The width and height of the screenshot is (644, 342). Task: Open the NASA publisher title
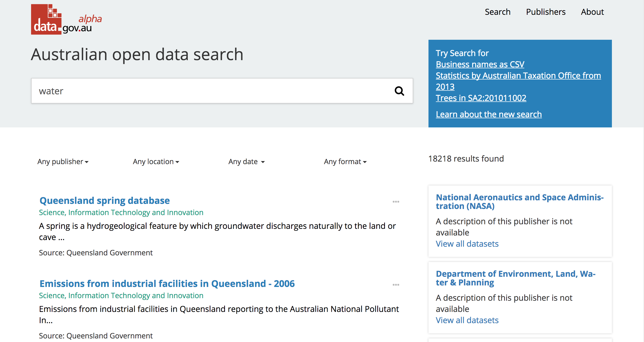(520, 202)
